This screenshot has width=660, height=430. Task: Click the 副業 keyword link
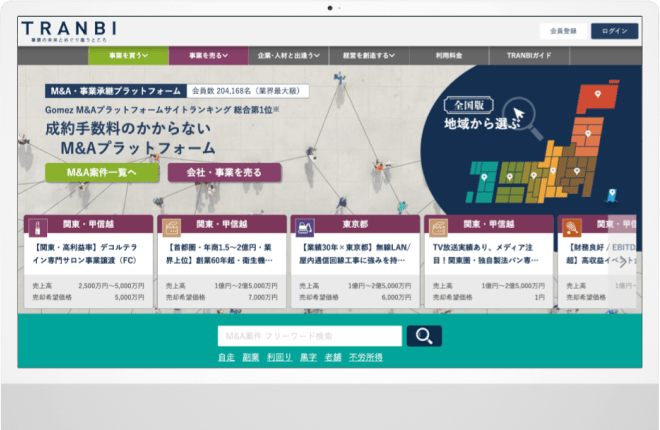coord(250,357)
